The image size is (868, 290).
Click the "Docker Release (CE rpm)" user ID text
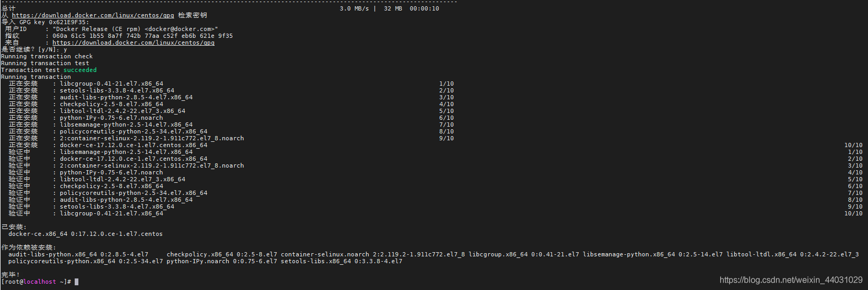click(x=98, y=29)
